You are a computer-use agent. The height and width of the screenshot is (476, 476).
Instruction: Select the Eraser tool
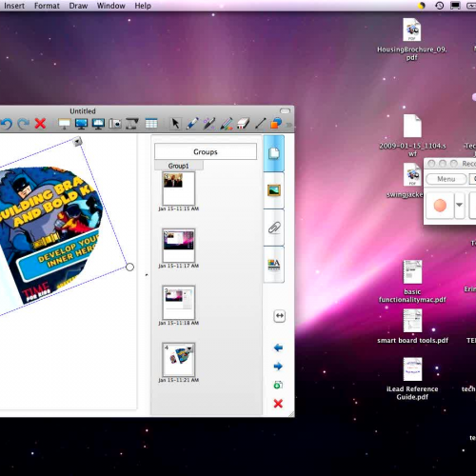click(x=244, y=124)
